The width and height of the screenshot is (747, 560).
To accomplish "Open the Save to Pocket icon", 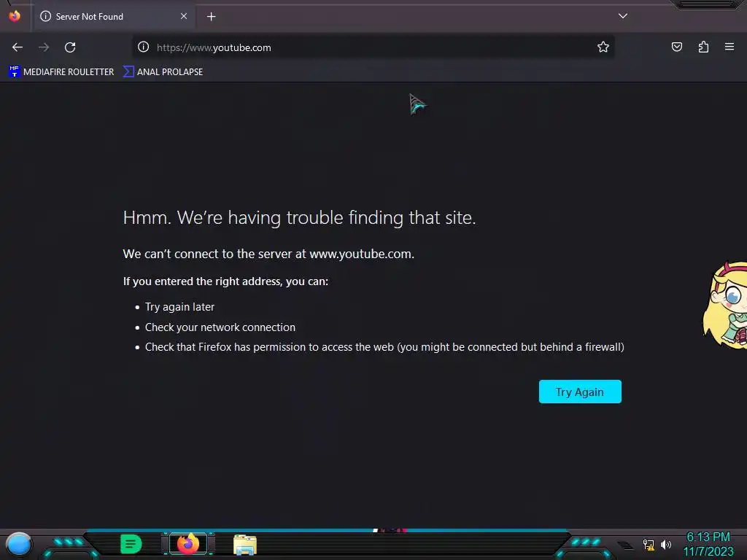I will click(x=676, y=47).
